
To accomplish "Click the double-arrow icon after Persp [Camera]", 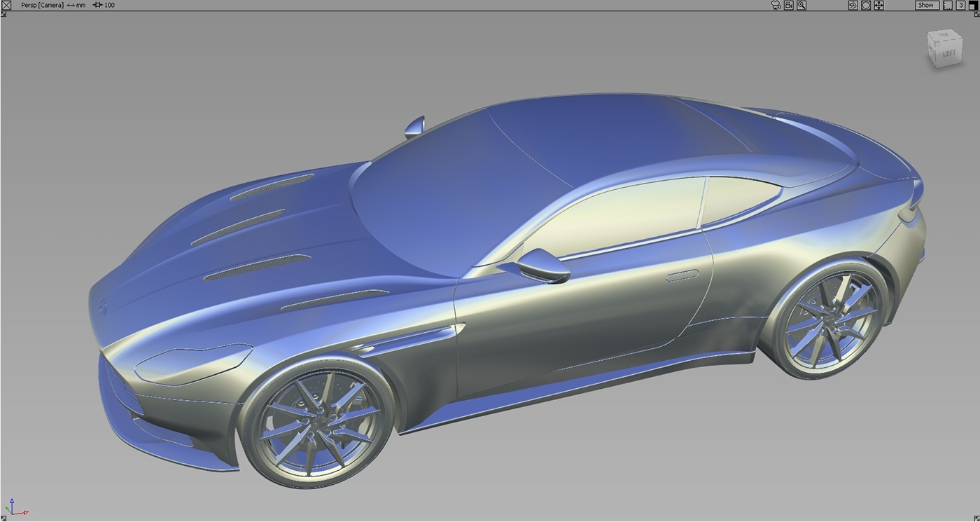I will click(71, 5).
